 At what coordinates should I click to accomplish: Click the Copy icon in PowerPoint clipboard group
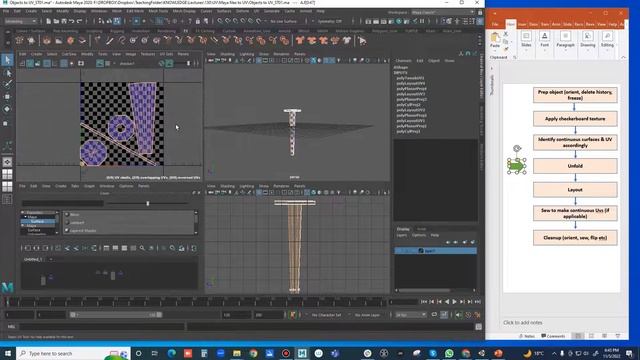pos(506,41)
